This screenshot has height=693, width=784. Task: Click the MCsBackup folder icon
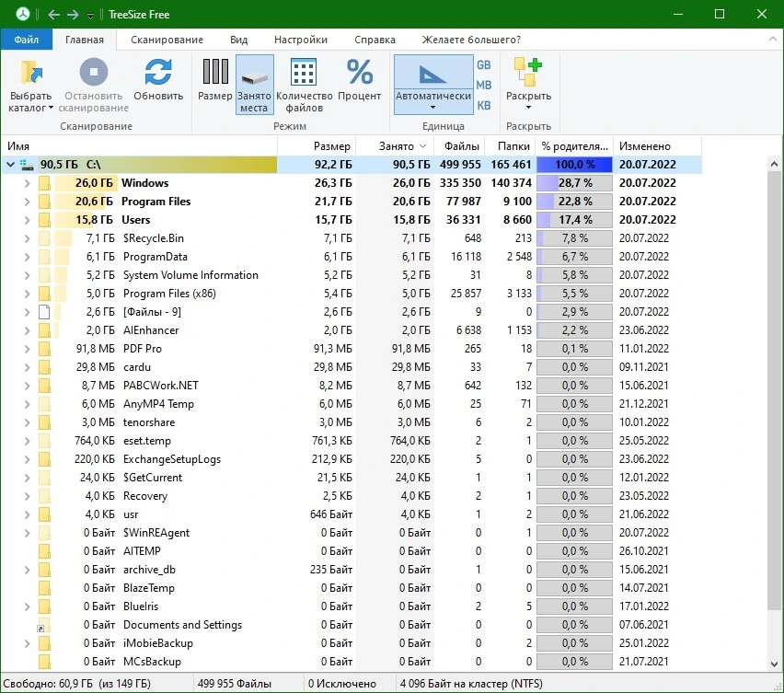pos(44,662)
